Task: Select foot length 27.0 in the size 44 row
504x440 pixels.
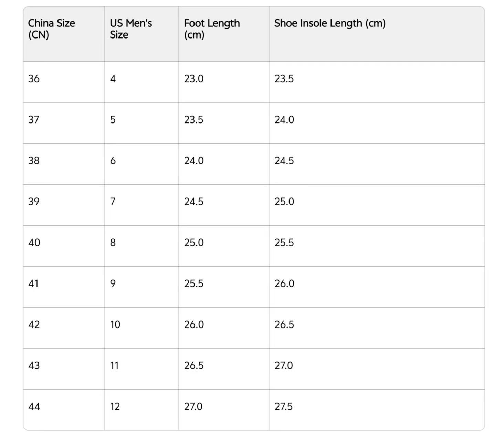Action: (x=193, y=406)
